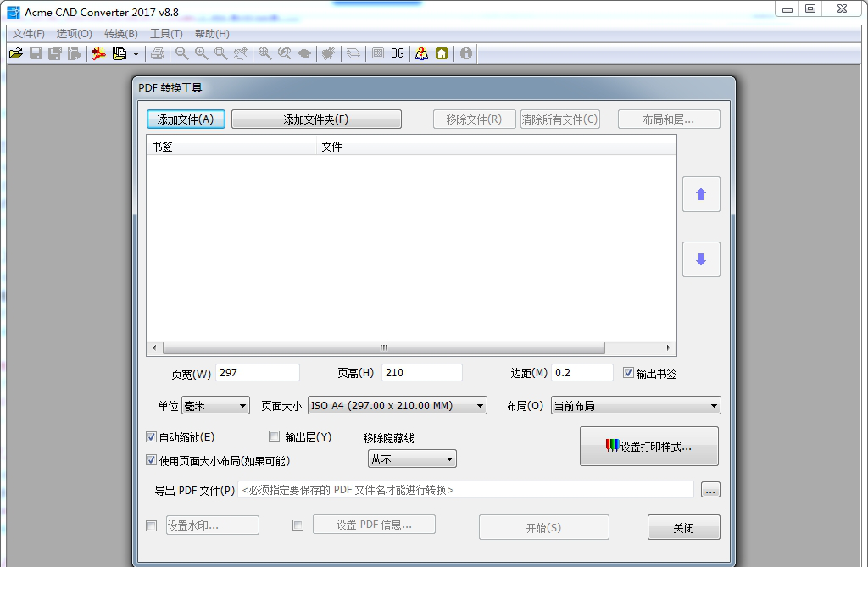Click the scrollbar right arrow in file list
The width and height of the screenshot is (868, 589).
[x=668, y=347]
